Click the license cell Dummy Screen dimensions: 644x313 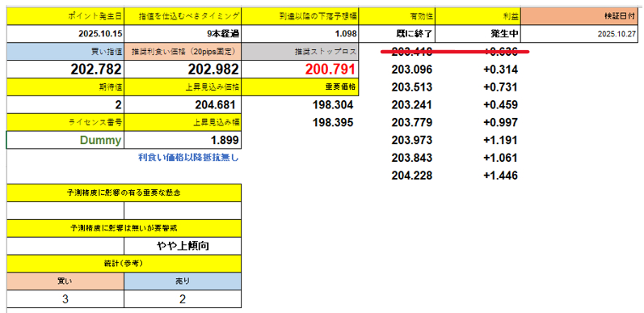point(65,140)
